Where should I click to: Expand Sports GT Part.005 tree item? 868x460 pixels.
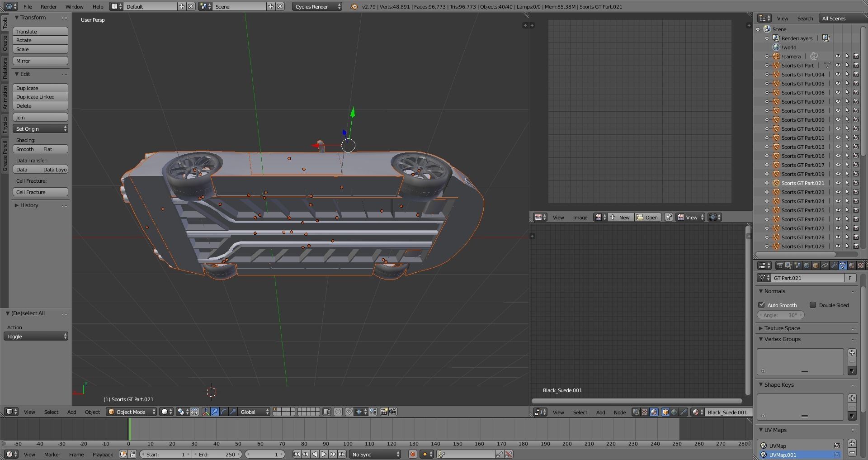767,84
